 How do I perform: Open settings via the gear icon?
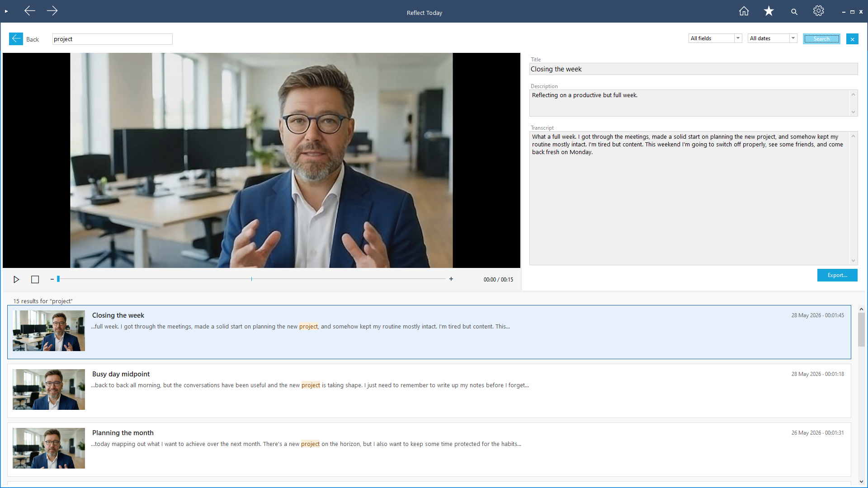point(818,11)
